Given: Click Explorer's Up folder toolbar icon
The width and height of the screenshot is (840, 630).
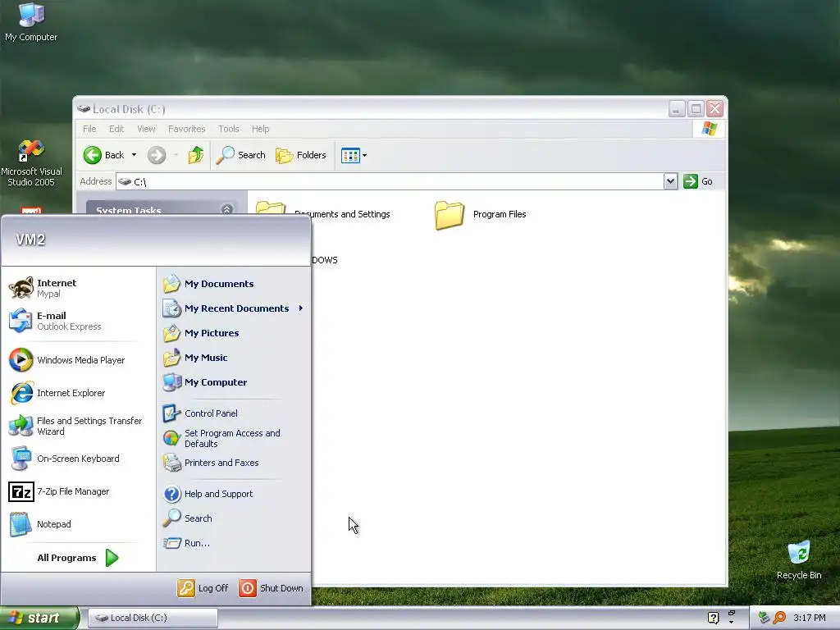Looking at the screenshot, I should point(195,155).
